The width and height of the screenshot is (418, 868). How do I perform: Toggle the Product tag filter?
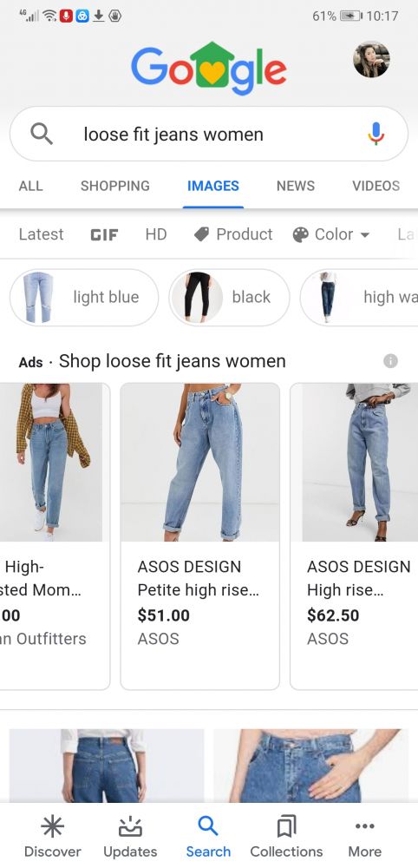tap(233, 234)
